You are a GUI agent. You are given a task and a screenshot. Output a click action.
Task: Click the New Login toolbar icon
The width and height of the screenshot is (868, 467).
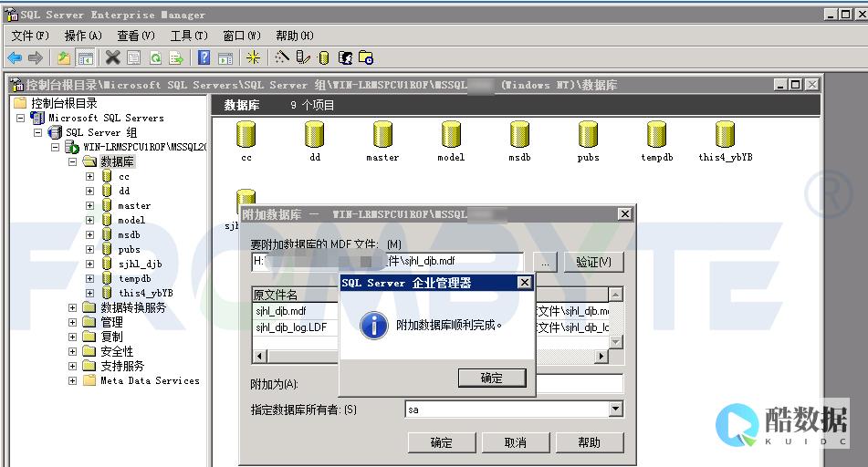345,57
